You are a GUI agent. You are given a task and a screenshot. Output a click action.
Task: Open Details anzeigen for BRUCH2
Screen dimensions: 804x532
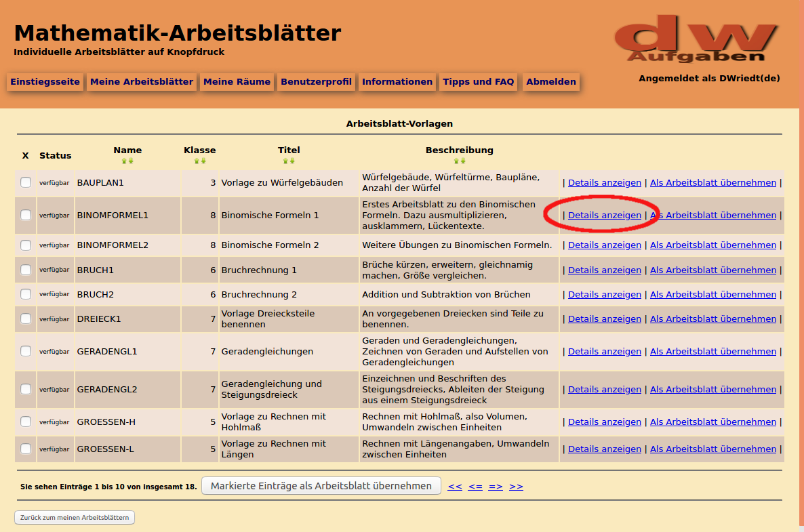click(605, 295)
